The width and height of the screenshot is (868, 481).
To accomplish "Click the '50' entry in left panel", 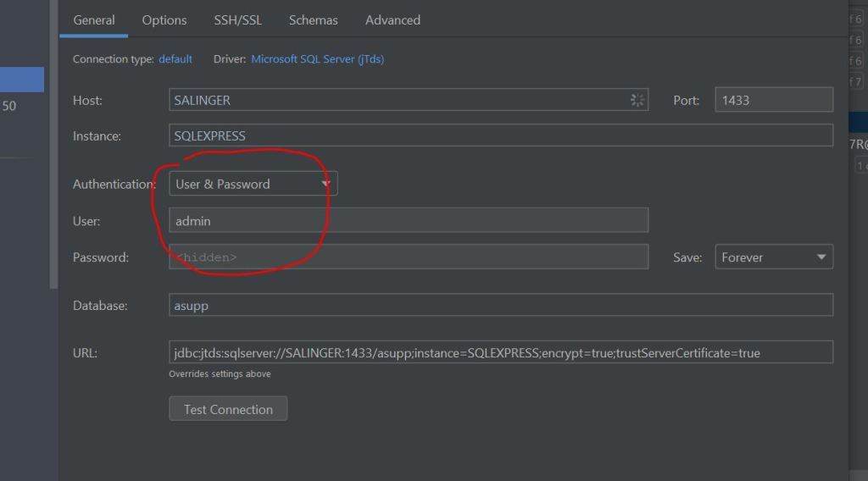I will [x=10, y=107].
